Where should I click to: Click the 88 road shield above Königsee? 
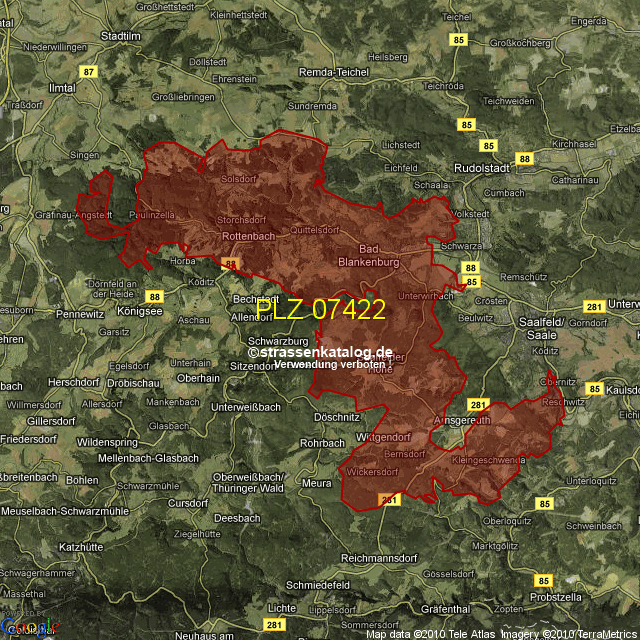click(154, 297)
